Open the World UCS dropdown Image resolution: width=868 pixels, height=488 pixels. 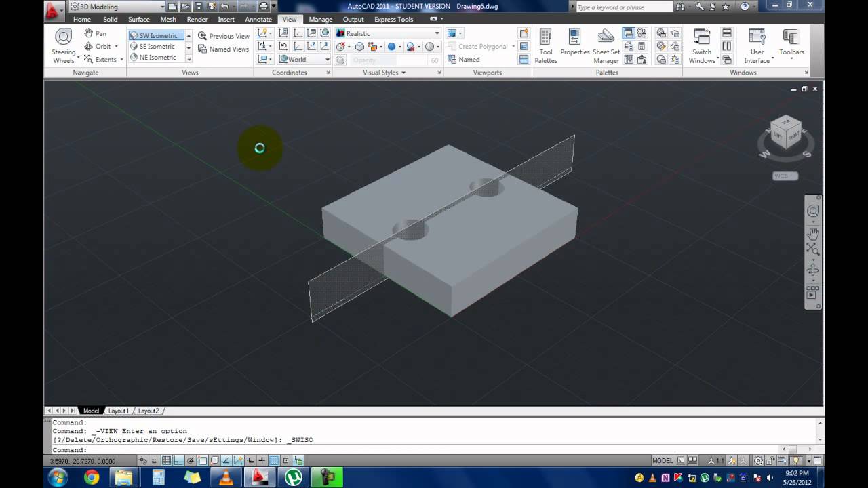[x=304, y=59]
